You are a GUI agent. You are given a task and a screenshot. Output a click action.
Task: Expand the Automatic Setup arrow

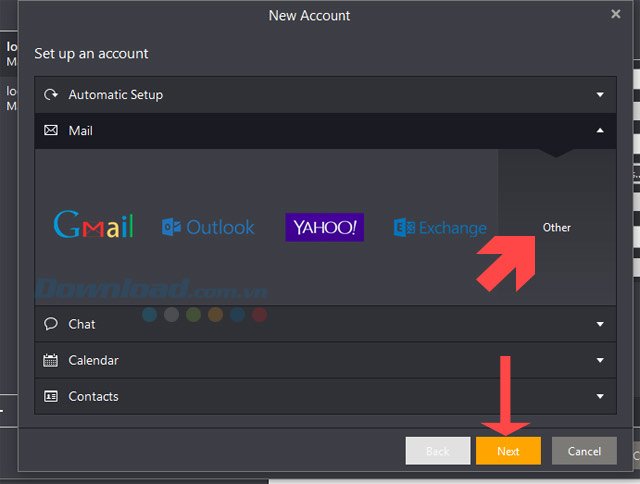(x=600, y=95)
